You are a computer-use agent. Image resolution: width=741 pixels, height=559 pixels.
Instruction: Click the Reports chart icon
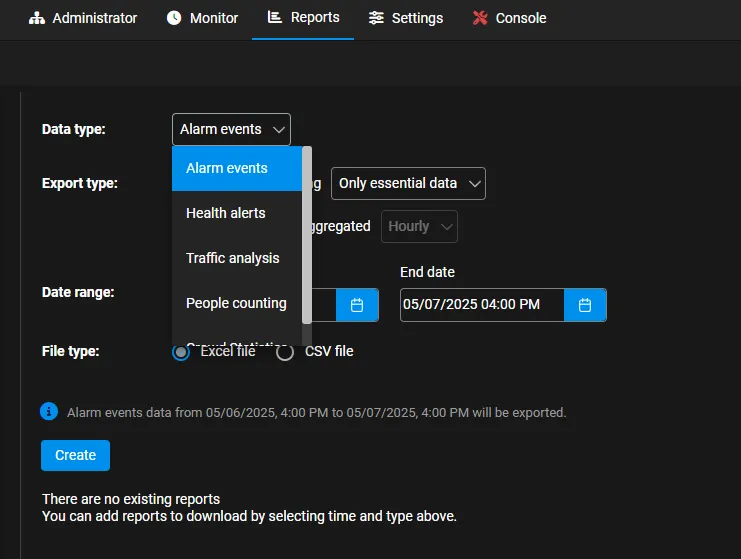(275, 17)
